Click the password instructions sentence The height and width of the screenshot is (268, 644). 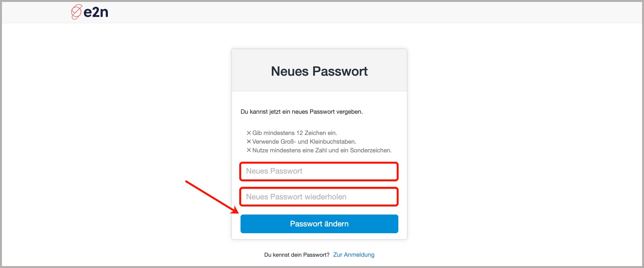[302, 112]
